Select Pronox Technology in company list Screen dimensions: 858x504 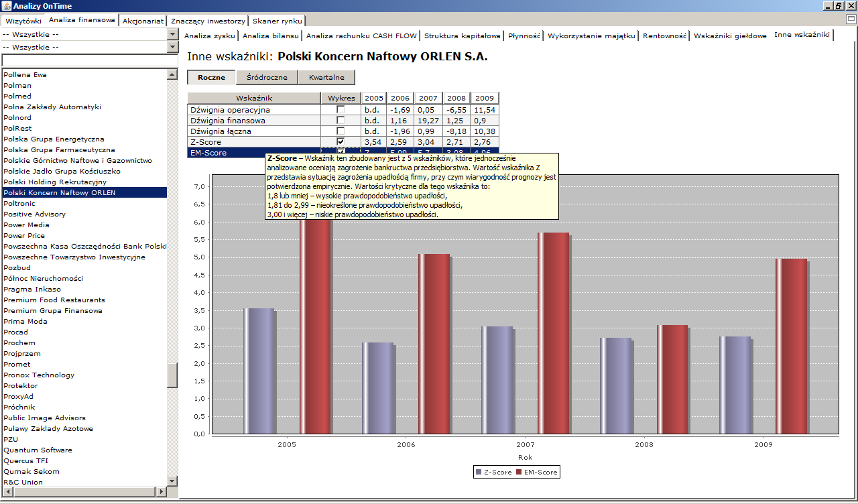point(84,375)
